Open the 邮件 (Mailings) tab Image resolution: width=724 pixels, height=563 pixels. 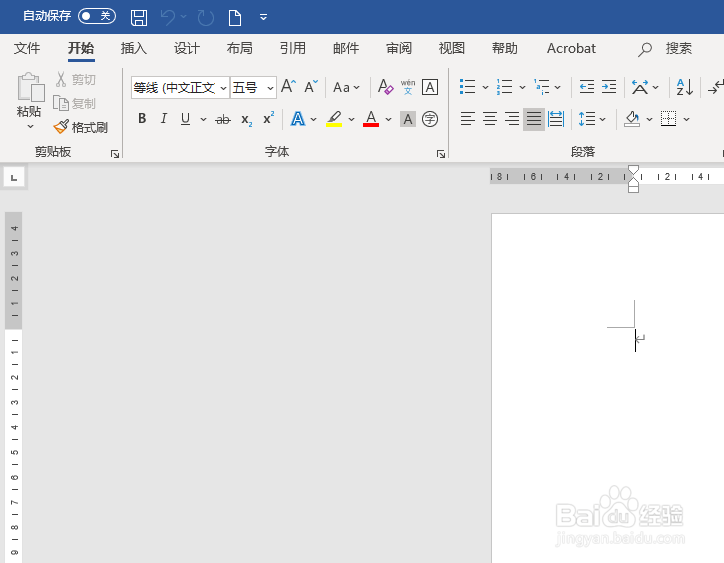[346, 48]
